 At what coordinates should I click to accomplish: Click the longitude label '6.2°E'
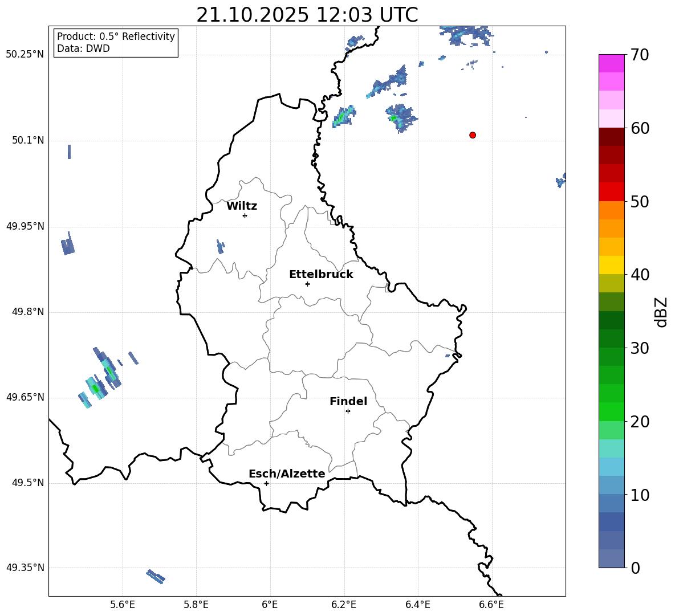(344, 605)
